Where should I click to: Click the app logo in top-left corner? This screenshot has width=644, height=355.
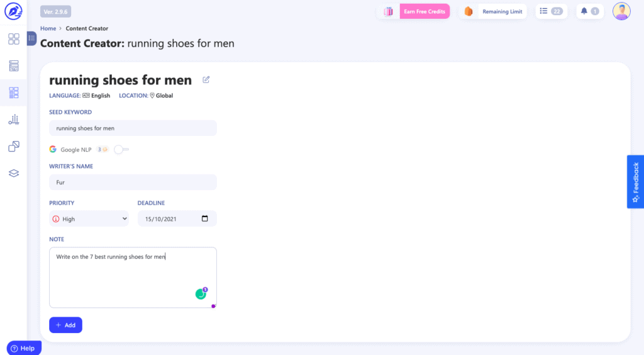[13, 11]
